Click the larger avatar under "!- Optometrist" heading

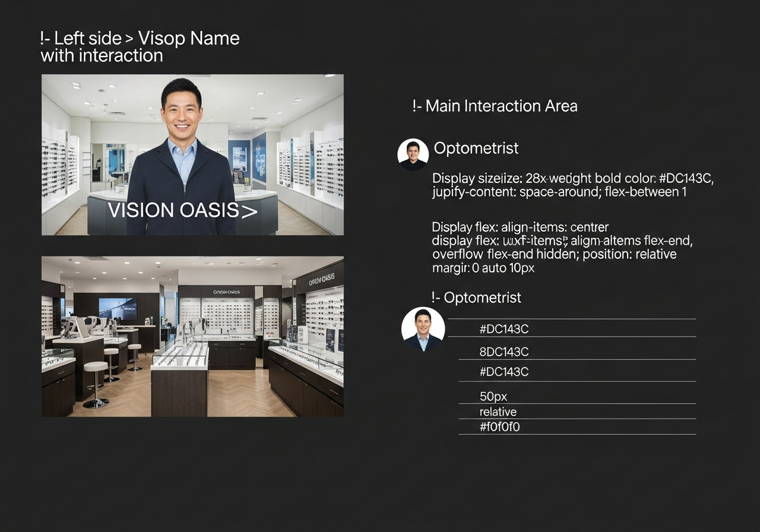(423, 329)
